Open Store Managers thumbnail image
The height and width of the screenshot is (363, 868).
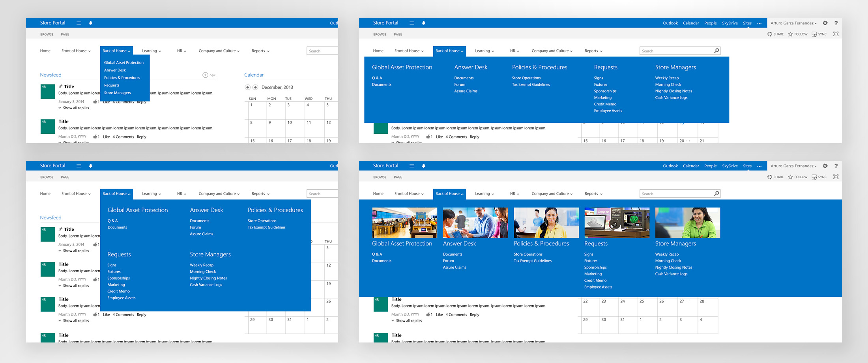688,223
